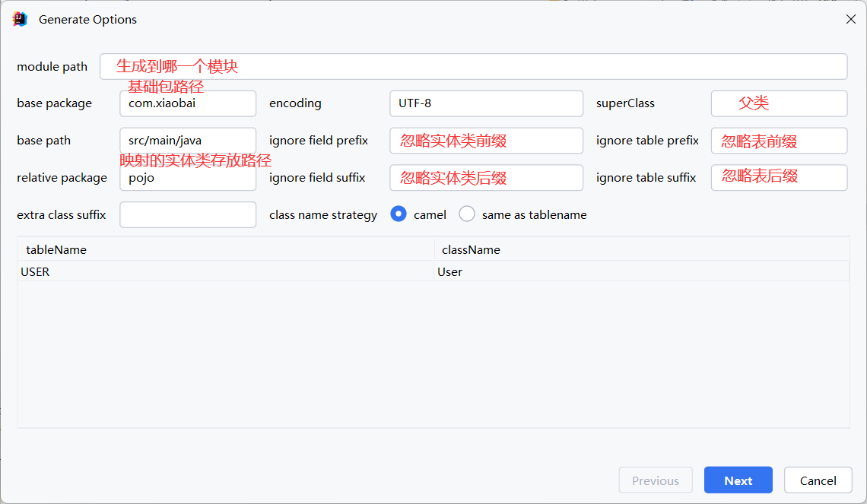Click the className column header
The width and height of the screenshot is (867, 504).
click(641, 249)
